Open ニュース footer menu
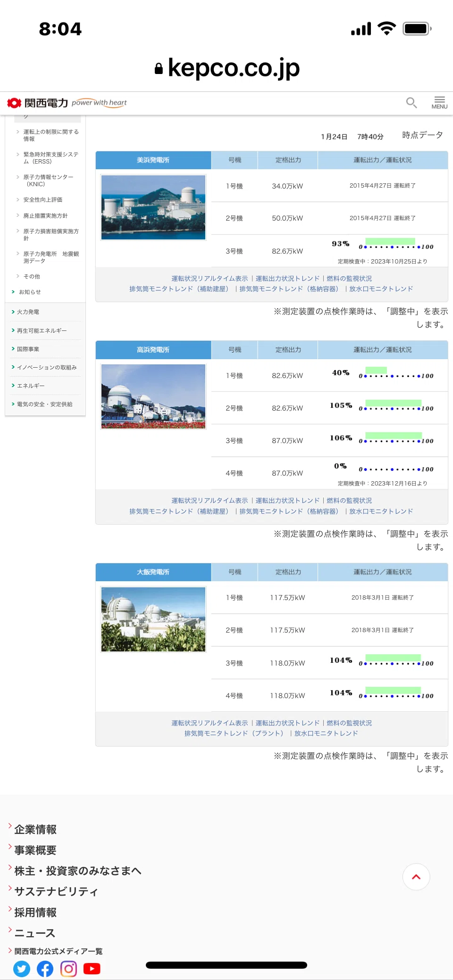The image size is (453, 980). tap(35, 933)
